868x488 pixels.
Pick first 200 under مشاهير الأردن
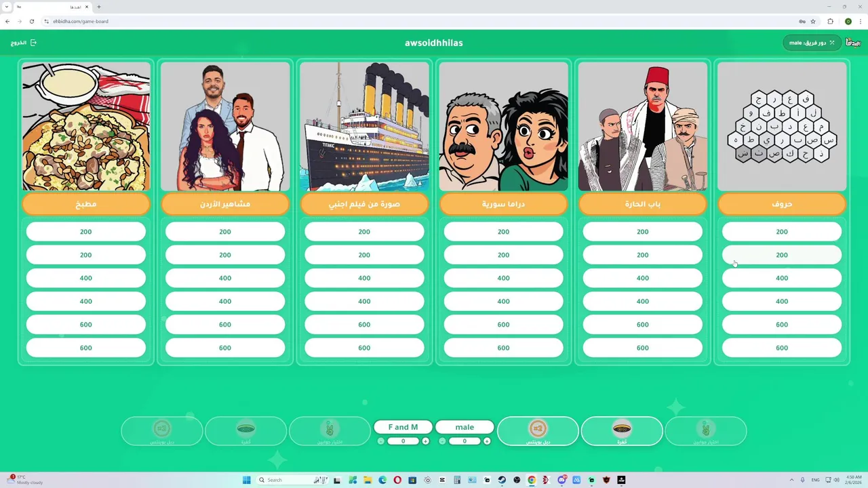pyautogui.click(x=225, y=232)
